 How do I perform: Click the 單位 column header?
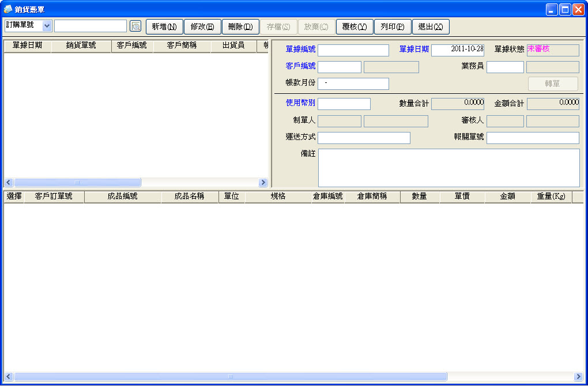point(231,196)
